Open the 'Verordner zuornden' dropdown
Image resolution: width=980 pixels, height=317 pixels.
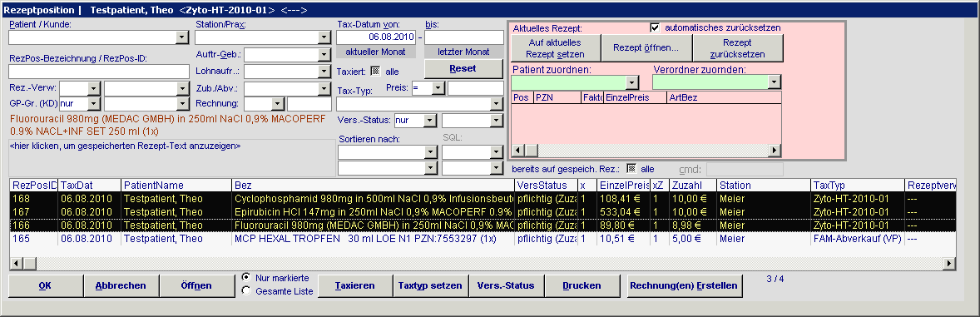[x=775, y=82]
